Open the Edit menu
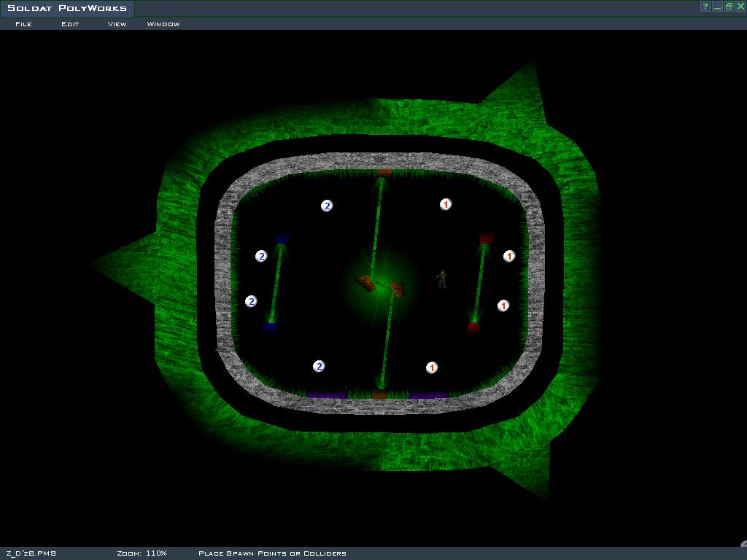This screenshot has width=747, height=560. pos(70,24)
